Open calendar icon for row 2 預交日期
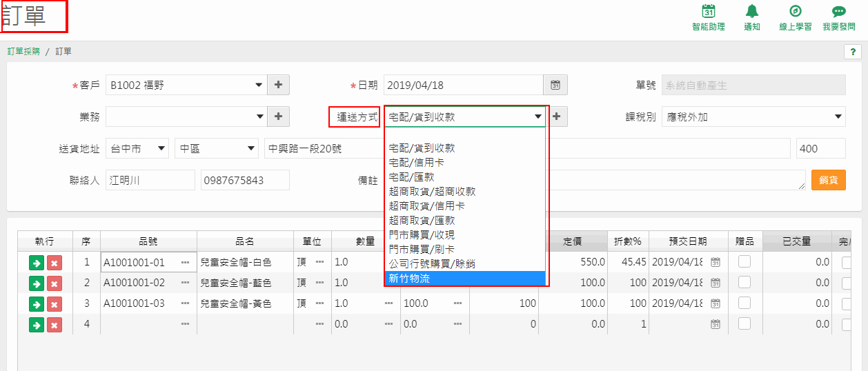868x371 pixels. (716, 283)
